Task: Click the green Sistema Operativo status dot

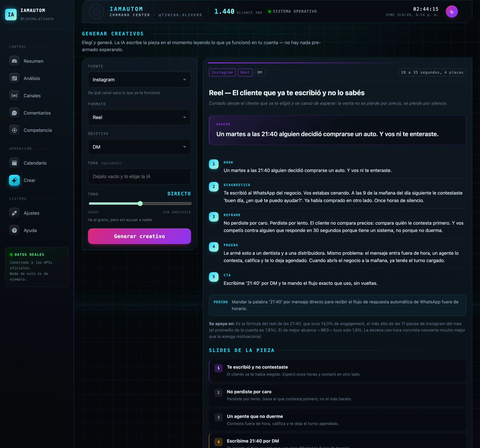Action: pos(270,11)
